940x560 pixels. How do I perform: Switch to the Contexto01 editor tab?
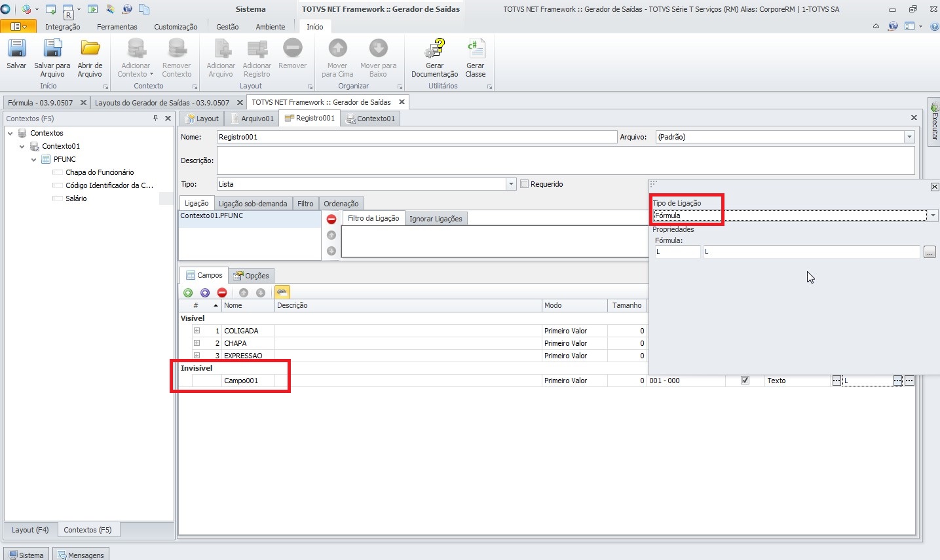pos(371,119)
